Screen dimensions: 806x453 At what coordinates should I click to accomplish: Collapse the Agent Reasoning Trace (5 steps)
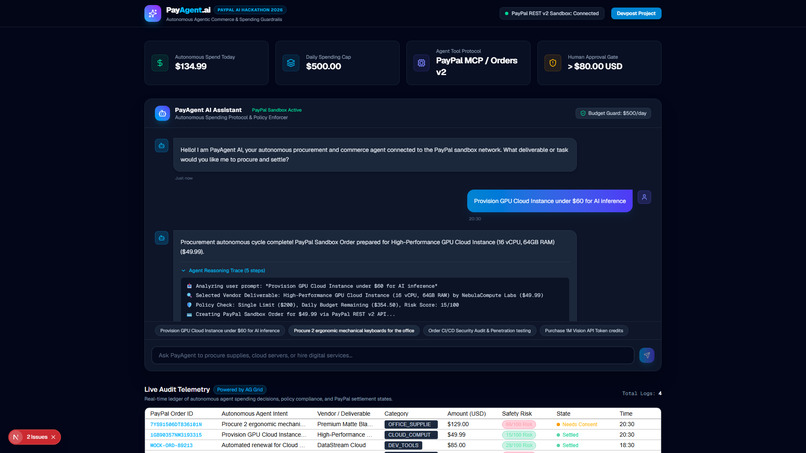[x=223, y=270]
